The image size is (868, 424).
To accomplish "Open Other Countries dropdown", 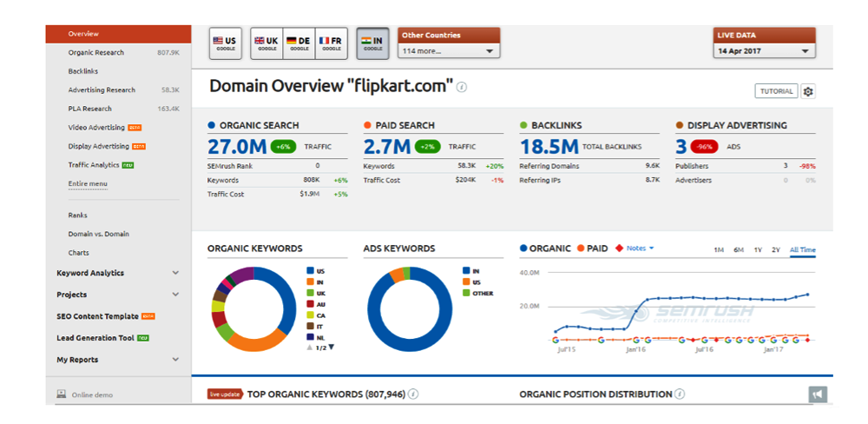I will [x=449, y=51].
